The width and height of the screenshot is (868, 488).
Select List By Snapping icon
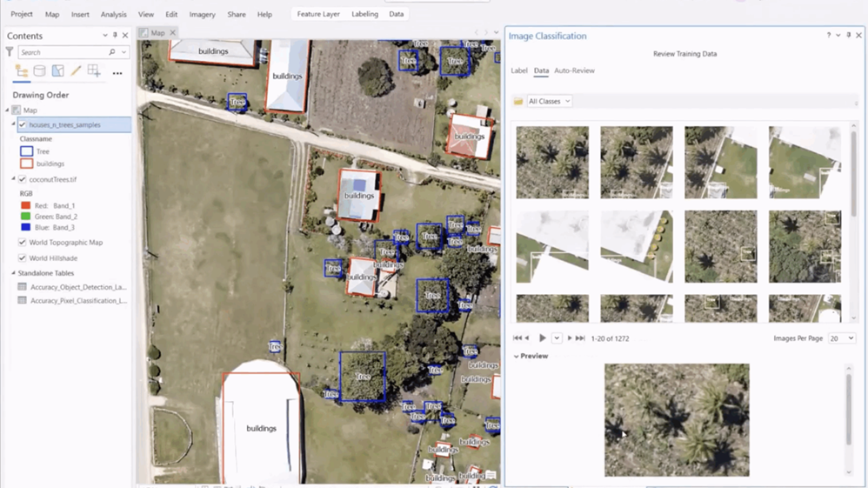click(94, 71)
